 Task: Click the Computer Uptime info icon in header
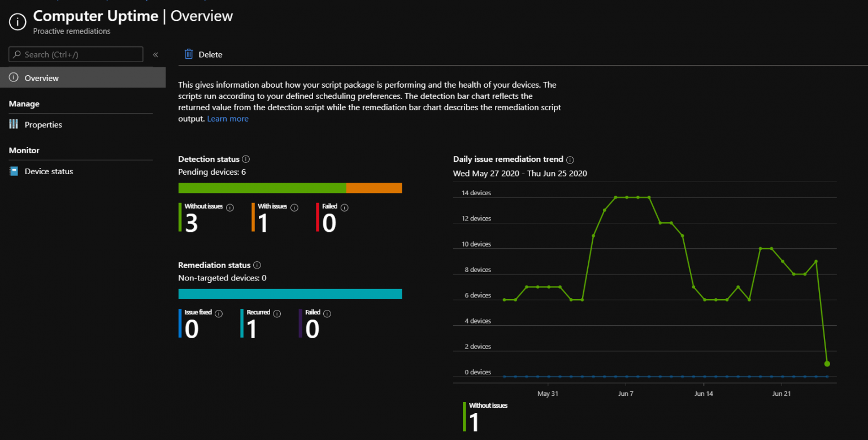[18, 21]
